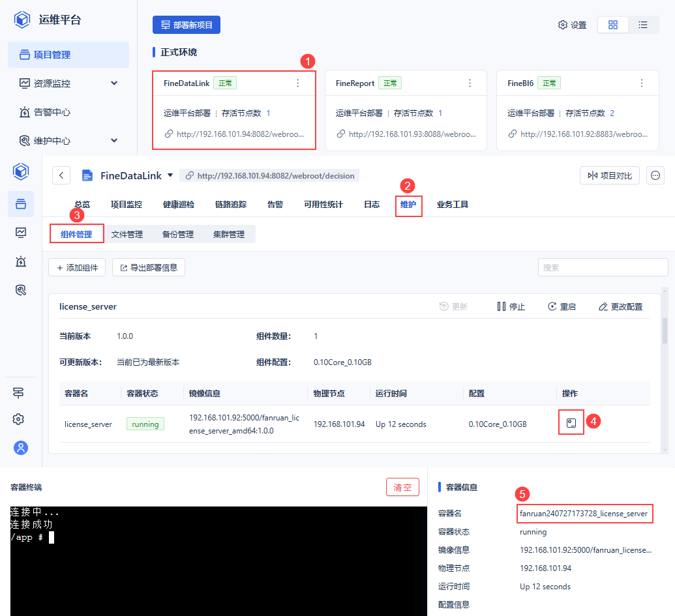675x616 pixels.
Task: Open FineReport card URL link
Action: (x=406, y=134)
